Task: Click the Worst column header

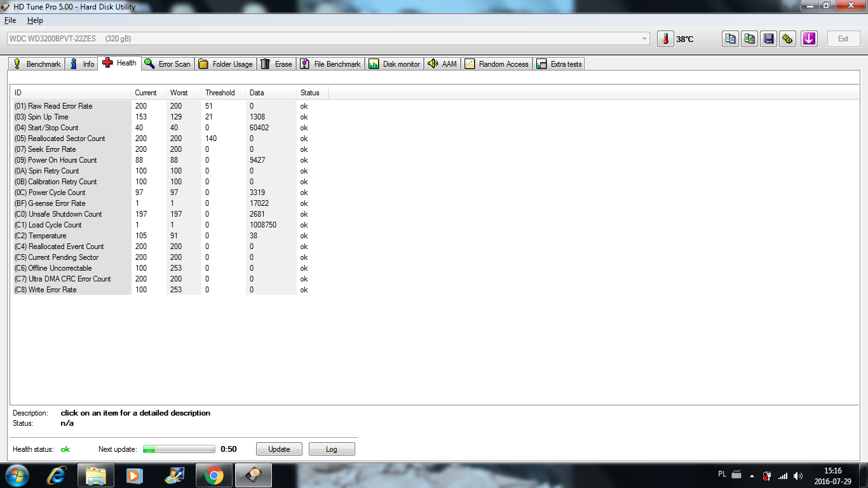Action: [x=184, y=93]
